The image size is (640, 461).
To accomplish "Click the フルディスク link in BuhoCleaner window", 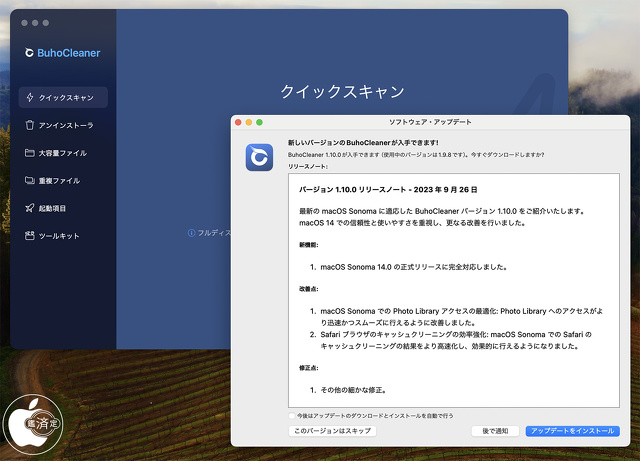I will point(214,233).
